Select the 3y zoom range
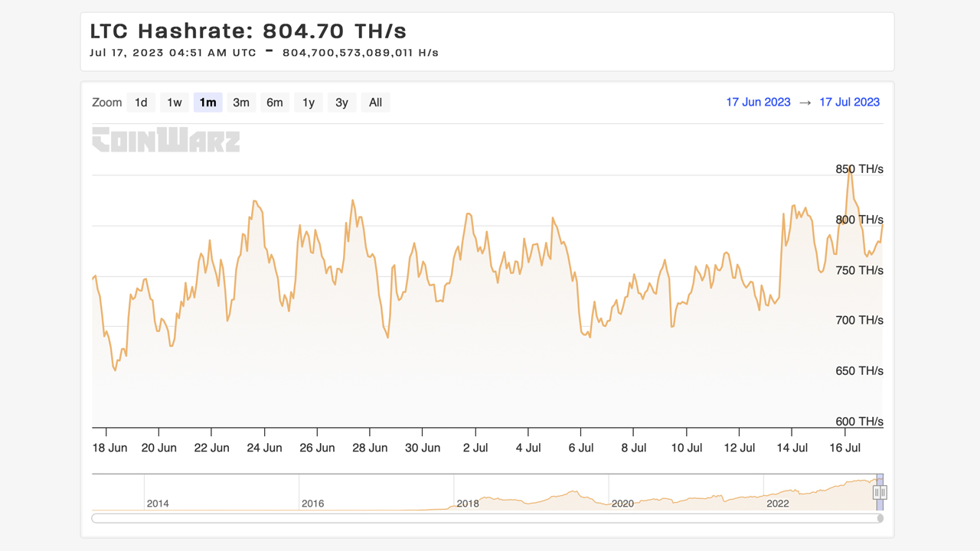Screen dimensions: 980x551 click(x=341, y=102)
